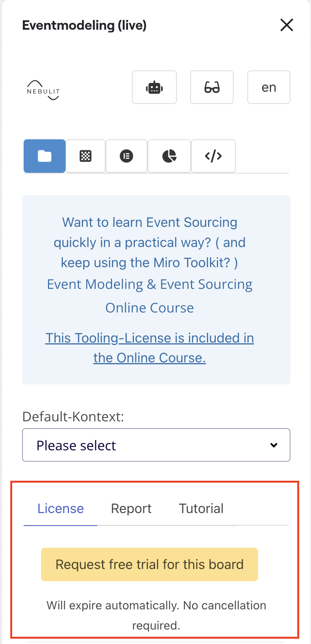Click the 'Event Modeling & Event Sourcing' course text
The width and height of the screenshot is (311, 644).
pos(149,285)
